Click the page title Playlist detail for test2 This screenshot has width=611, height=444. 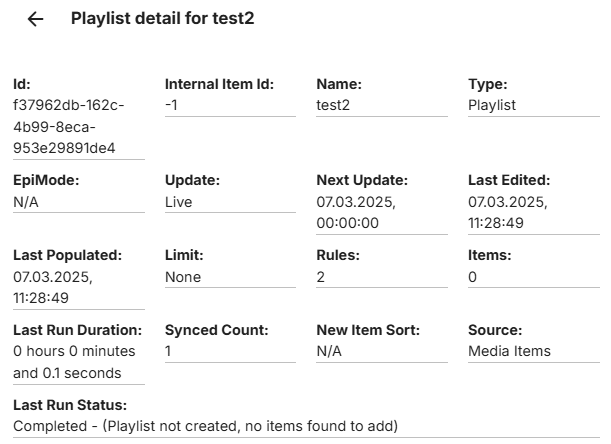point(162,18)
